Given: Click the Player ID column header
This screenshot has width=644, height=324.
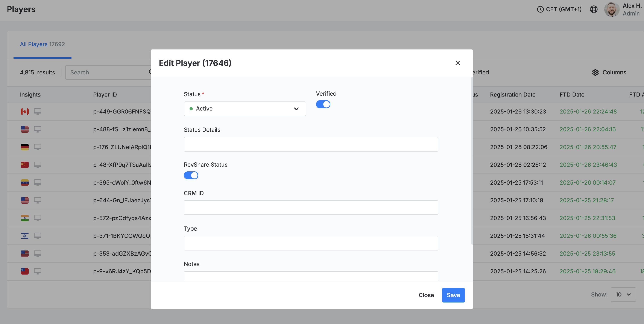Looking at the screenshot, I should [x=105, y=95].
